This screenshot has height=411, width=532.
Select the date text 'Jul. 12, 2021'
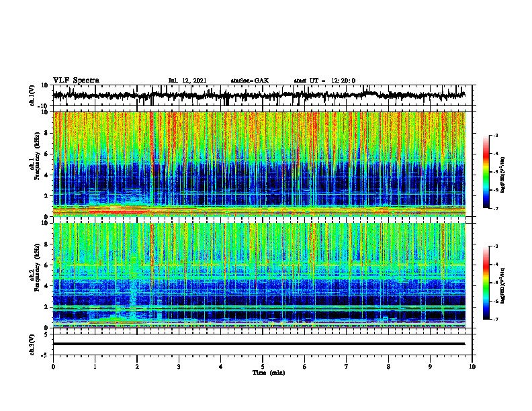(187, 81)
